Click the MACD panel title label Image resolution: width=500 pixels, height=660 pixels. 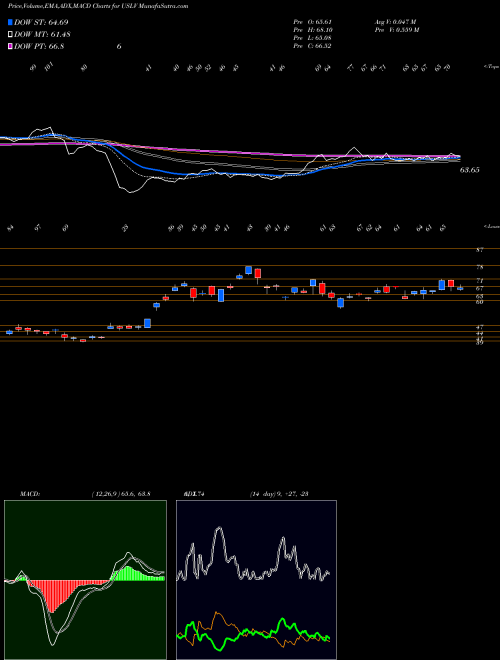tap(30, 494)
